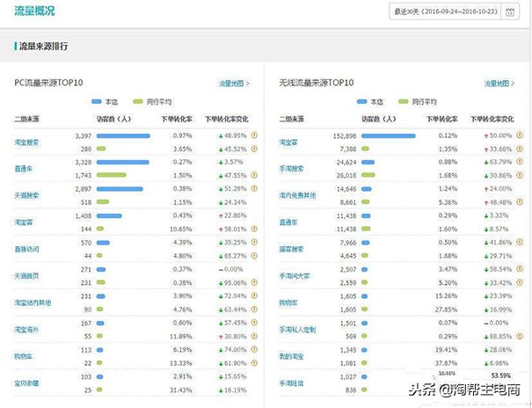Open 我的淘宝 source link
This screenshot has height=408, width=532.
coord(291,356)
